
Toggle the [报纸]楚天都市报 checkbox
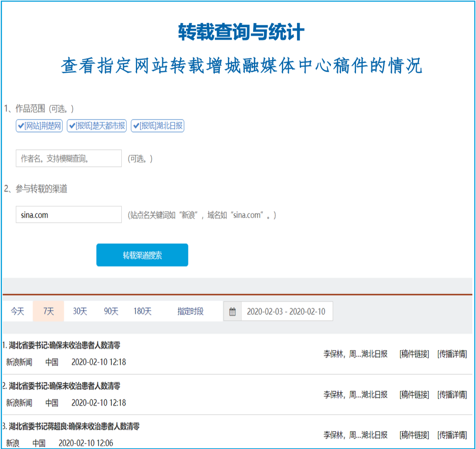(97, 126)
